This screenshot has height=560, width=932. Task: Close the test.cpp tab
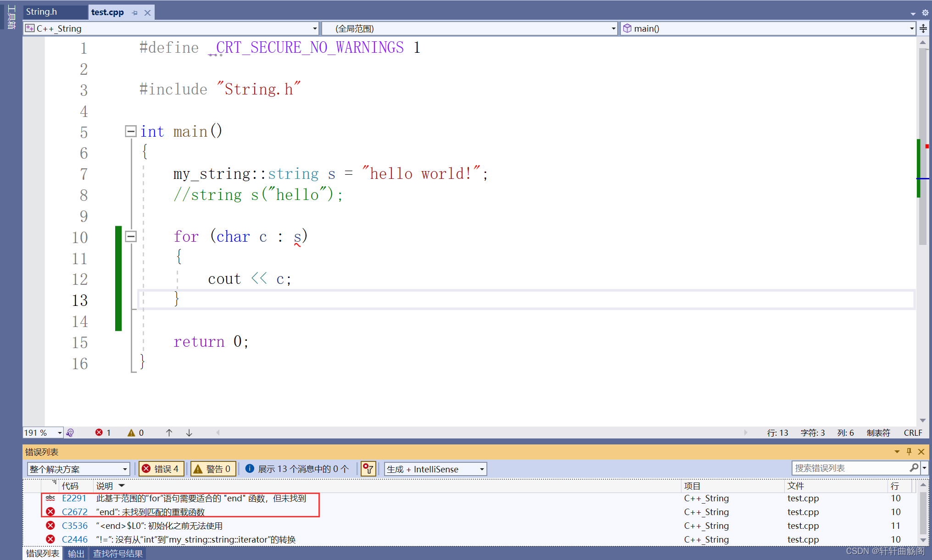147,13
